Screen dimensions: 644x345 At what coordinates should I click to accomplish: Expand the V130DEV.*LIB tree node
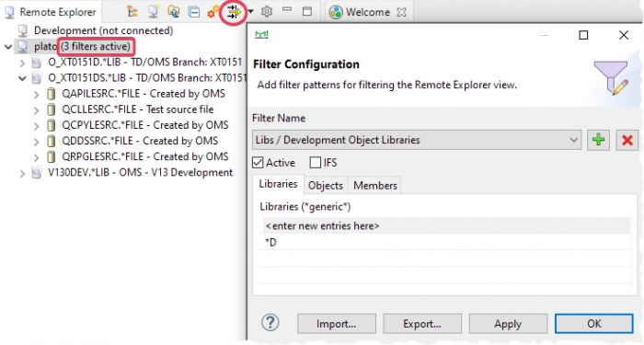click(23, 173)
